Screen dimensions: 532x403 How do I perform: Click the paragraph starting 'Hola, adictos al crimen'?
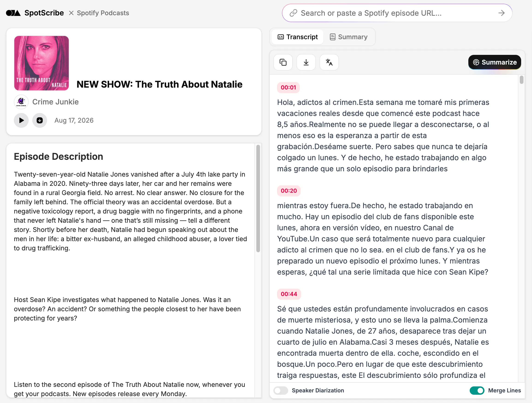tap(383, 136)
